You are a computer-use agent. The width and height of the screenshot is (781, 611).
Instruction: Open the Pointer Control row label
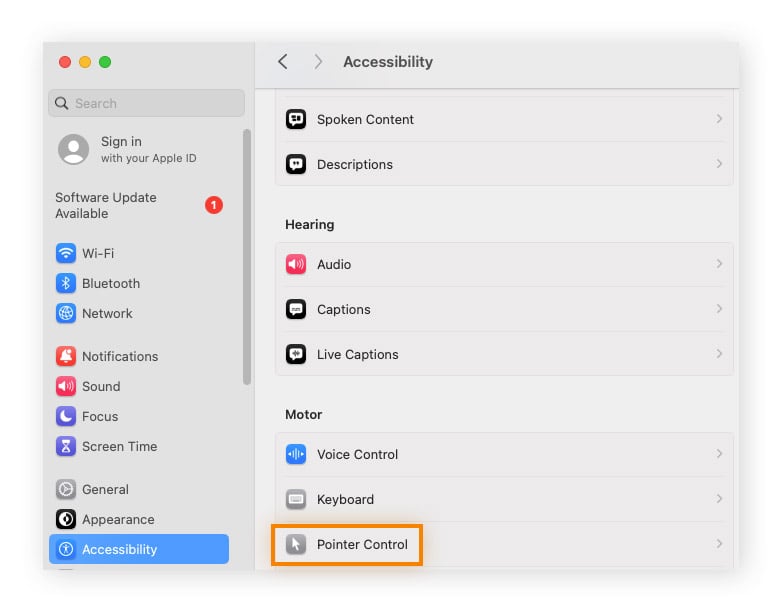click(362, 544)
